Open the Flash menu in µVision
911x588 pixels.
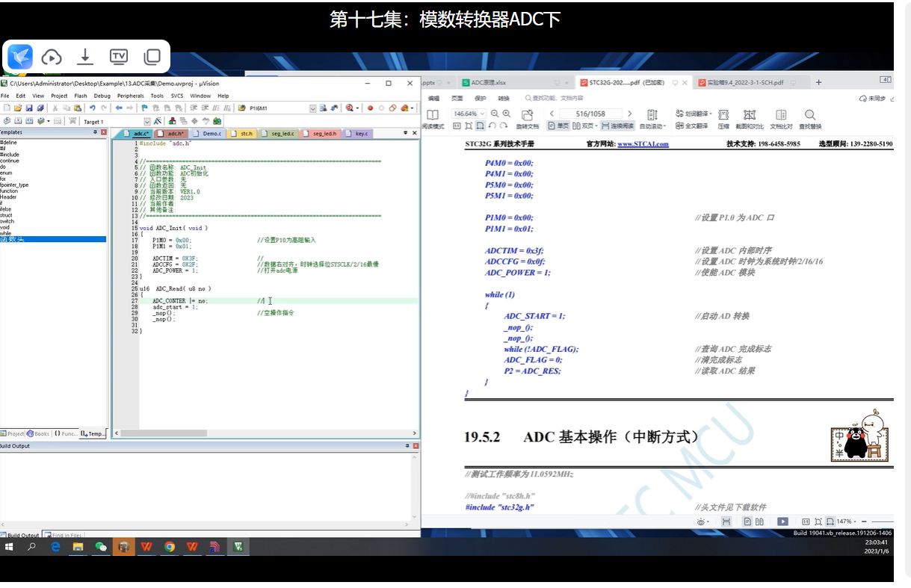[80, 96]
